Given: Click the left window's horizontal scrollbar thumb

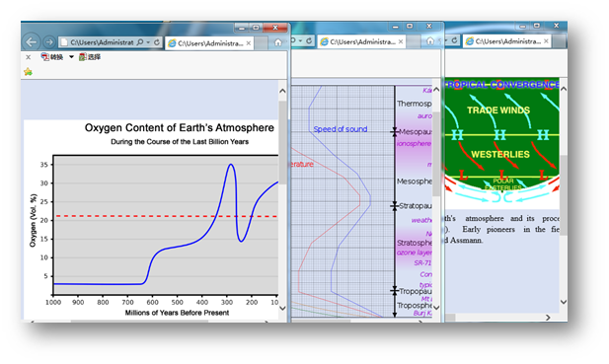Looking at the screenshot, I should tap(139, 321).
